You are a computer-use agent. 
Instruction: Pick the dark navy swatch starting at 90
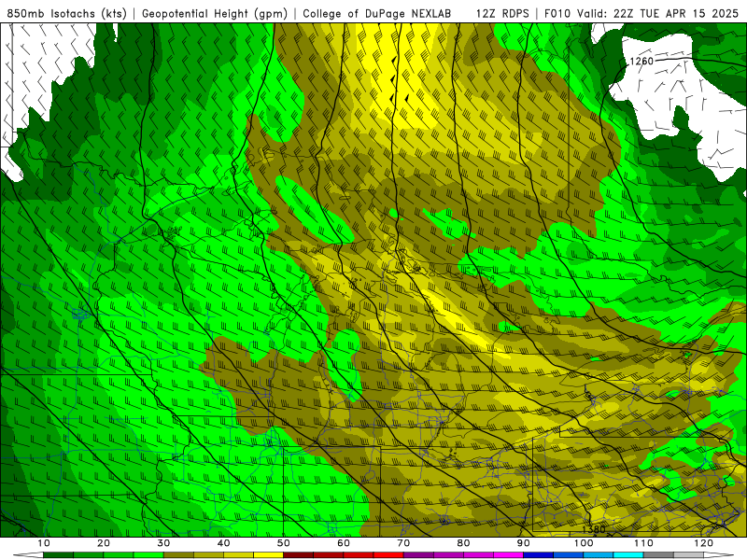(x=539, y=554)
